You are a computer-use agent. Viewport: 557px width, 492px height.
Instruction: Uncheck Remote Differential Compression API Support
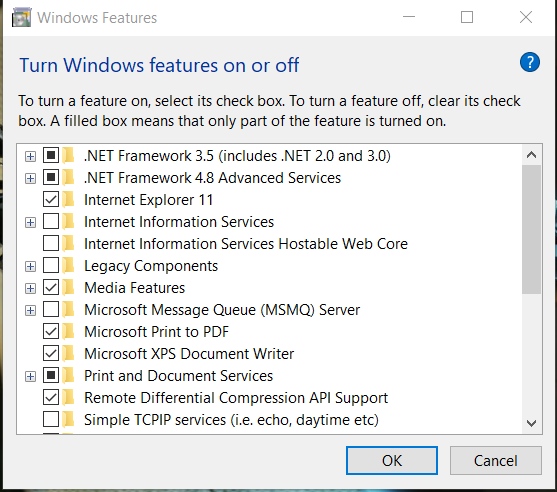pos(51,398)
